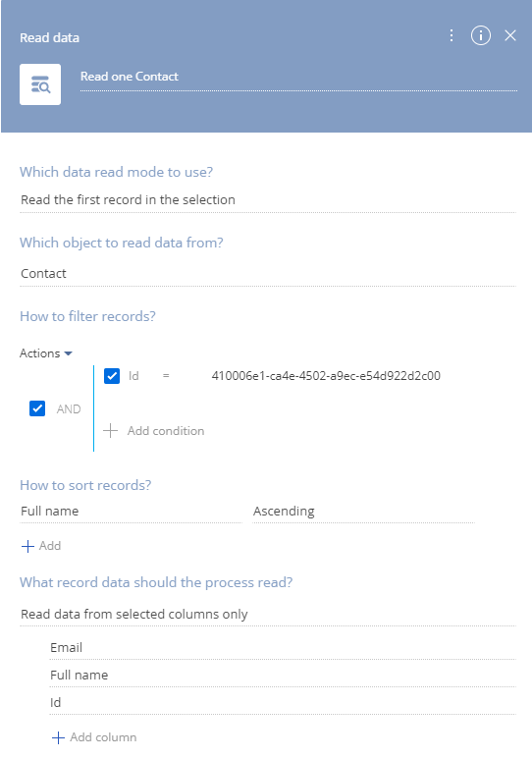
Task: Open the selected columns only dropdown
Action: point(268,615)
